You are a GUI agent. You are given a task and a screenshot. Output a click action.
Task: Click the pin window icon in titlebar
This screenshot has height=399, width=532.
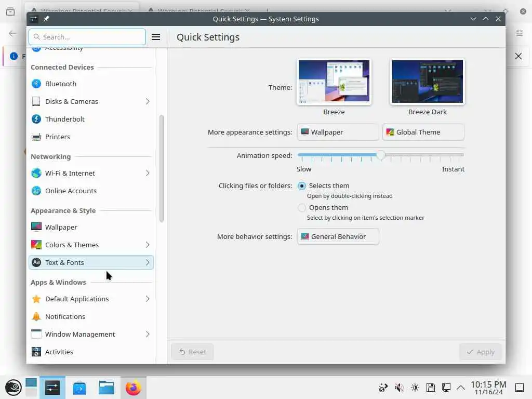tap(46, 19)
